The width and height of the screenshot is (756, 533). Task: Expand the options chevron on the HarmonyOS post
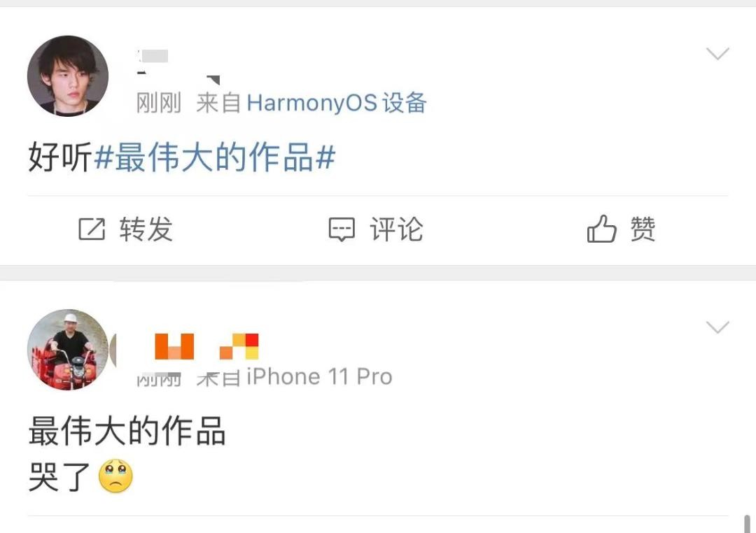(717, 53)
